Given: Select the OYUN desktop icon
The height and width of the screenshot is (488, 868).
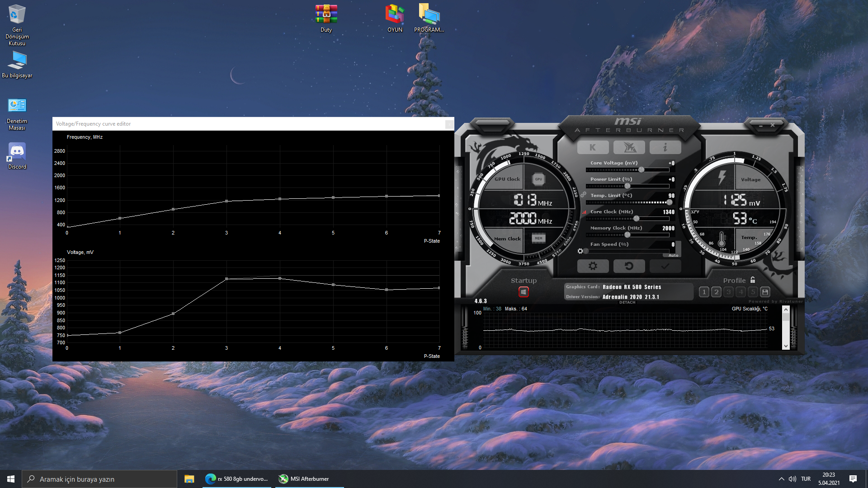Looking at the screenshot, I should click(x=395, y=18).
